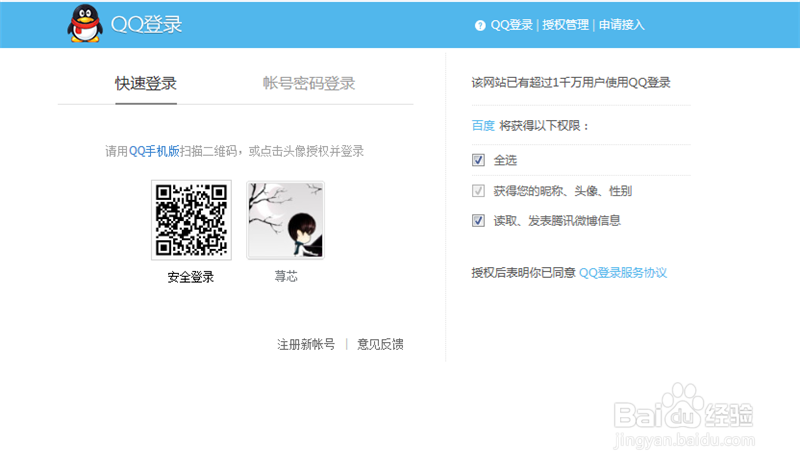Open the QQ手机版 link
Screen dimensions: 800x468
pos(154,151)
